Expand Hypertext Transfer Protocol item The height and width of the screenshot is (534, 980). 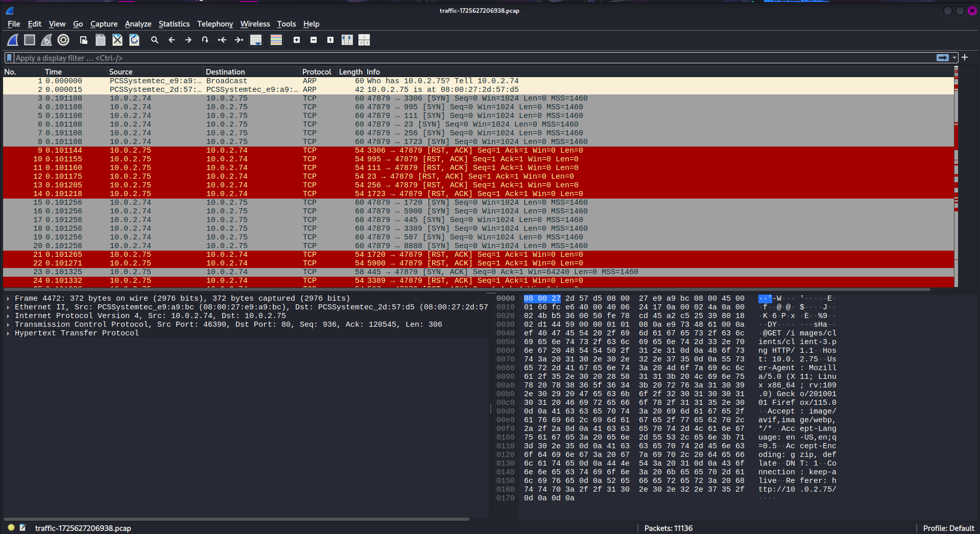8,333
